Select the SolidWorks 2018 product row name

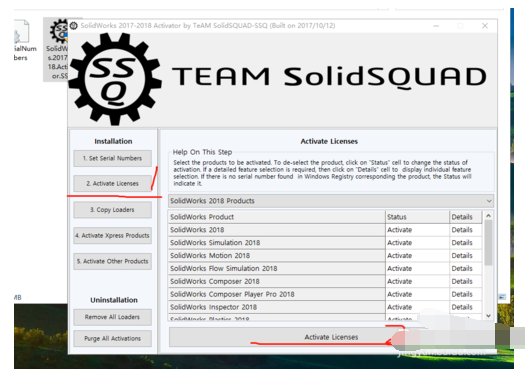click(x=277, y=230)
